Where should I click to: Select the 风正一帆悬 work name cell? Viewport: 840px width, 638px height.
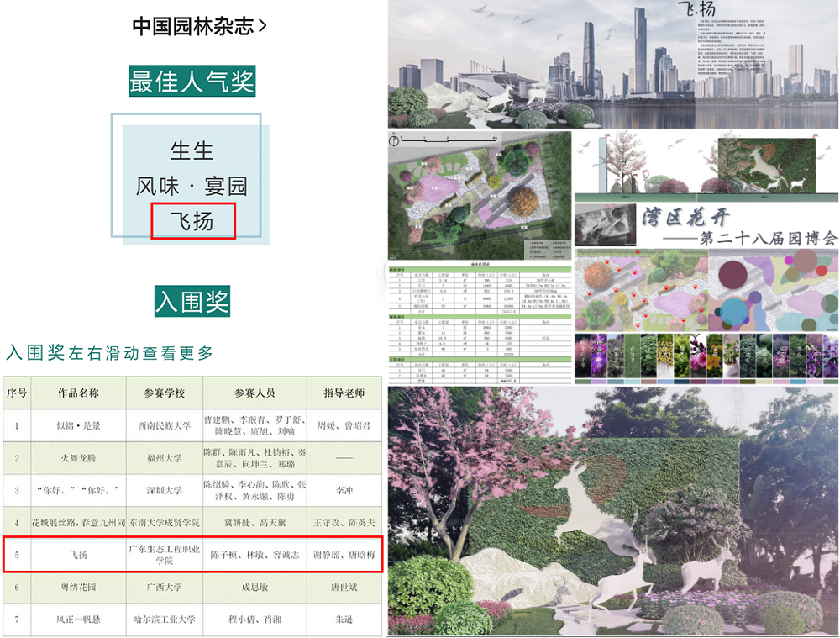(79, 620)
